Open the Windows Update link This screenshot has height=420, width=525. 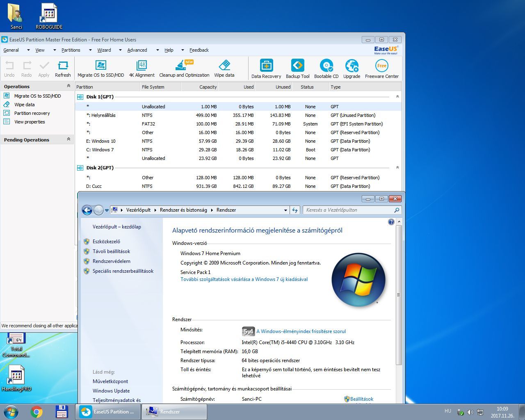tap(111, 391)
